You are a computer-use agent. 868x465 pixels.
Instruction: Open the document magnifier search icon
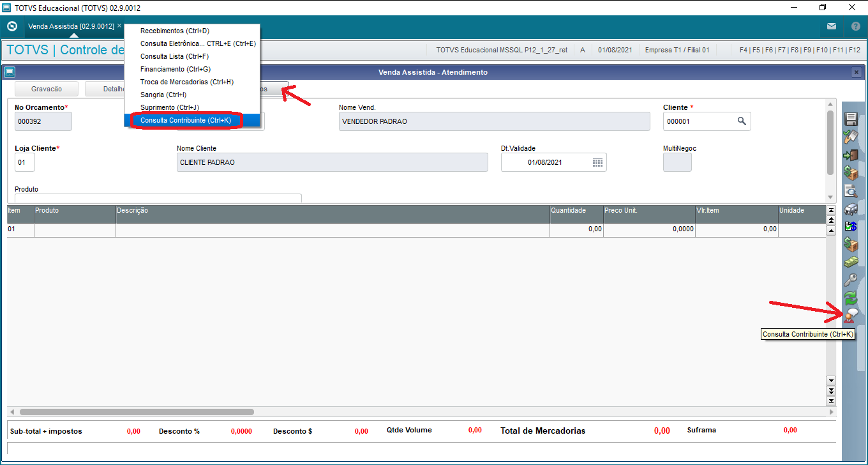[x=851, y=190]
